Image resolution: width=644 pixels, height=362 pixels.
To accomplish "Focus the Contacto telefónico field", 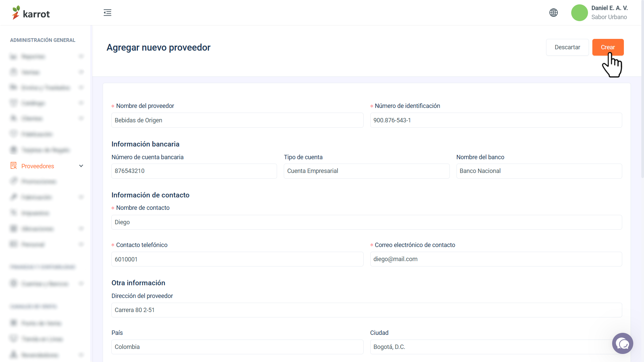I will (237, 259).
